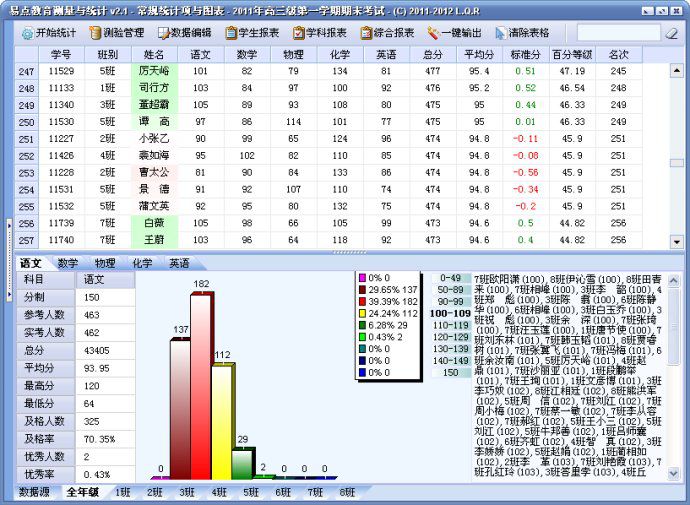Select student name 白薇 in row 256
Image resolution: width=690 pixels, height=505 pixels.
point(154,223)
